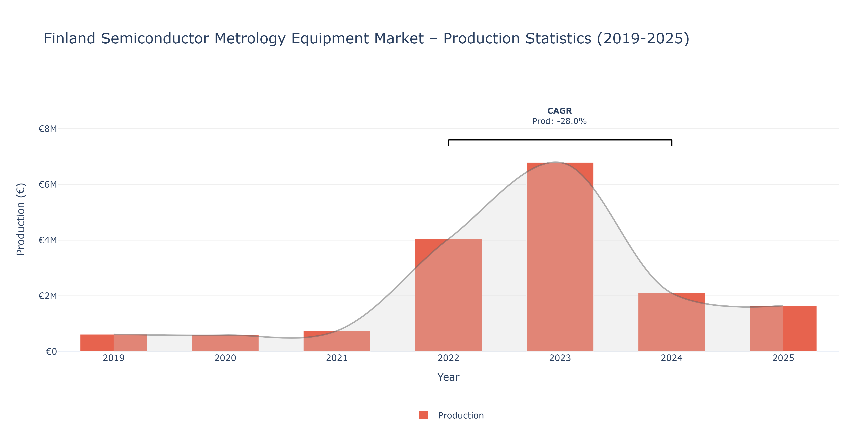Click the 2019 x-axis label
This screenshot has height=434, width=868.
[114, 358]
